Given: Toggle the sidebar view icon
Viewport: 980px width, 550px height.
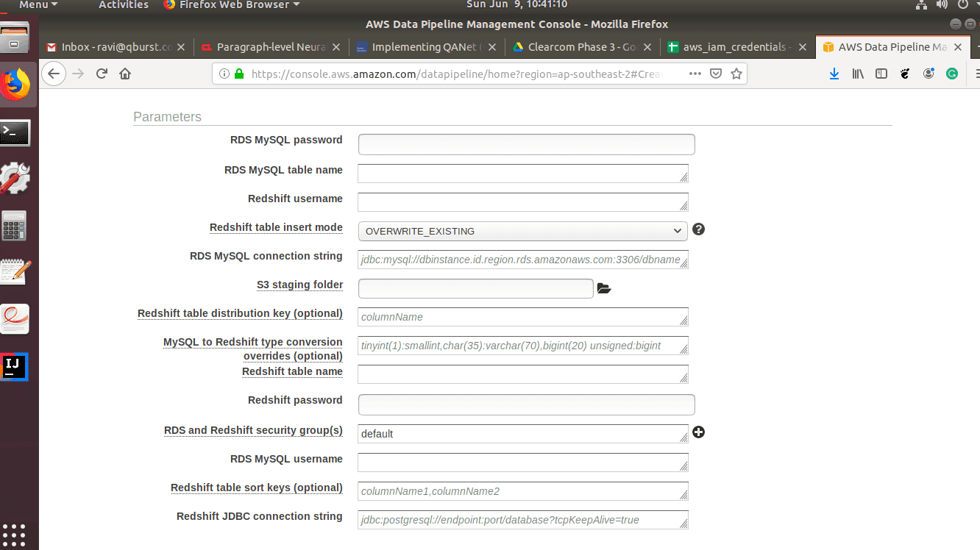Looking at the screenshot, I should coord(881,74).
